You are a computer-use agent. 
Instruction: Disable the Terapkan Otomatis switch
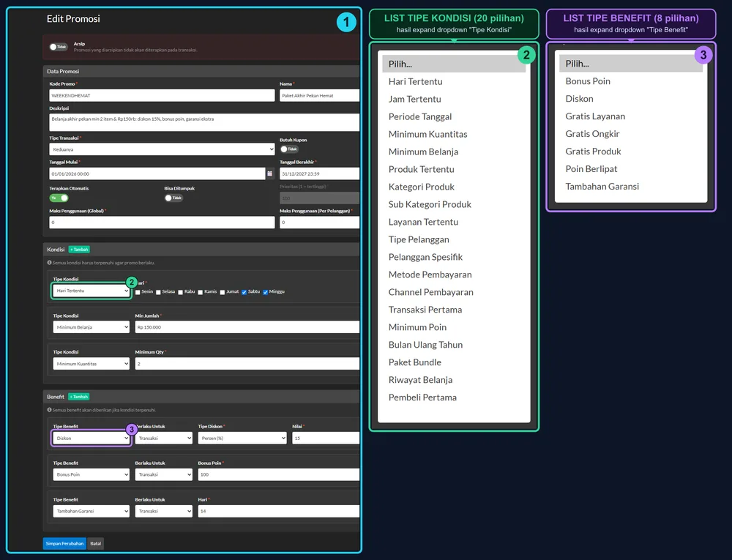tap(59, 198)
